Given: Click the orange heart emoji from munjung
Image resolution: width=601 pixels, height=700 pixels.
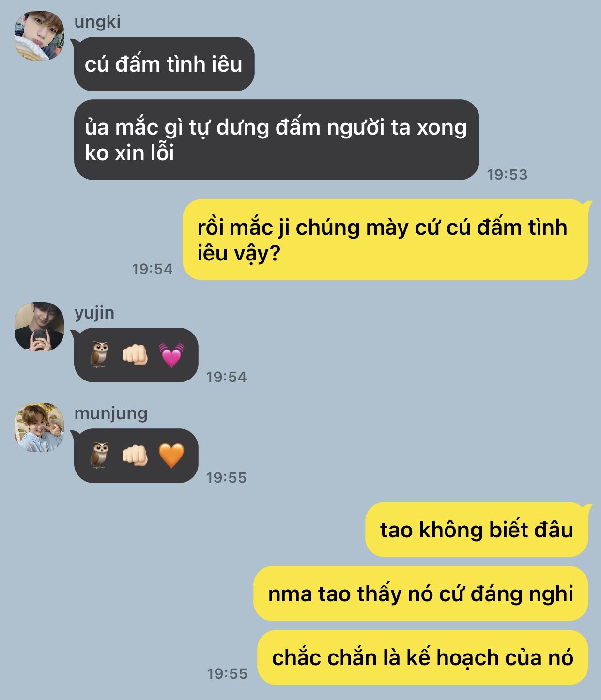Looking at the screenshot, I should [x=171, y=456].
